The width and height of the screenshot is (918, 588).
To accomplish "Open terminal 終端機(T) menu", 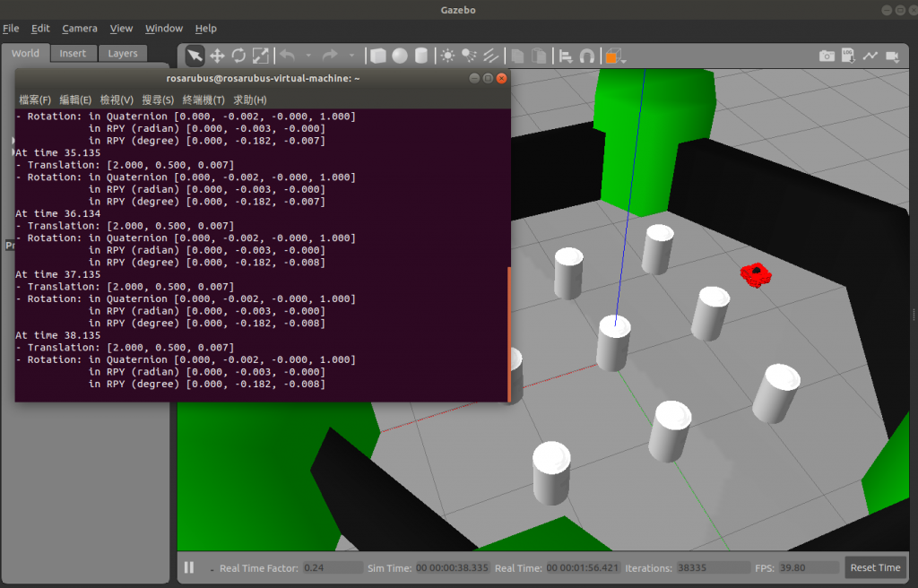I will click(x=204, y=99).
